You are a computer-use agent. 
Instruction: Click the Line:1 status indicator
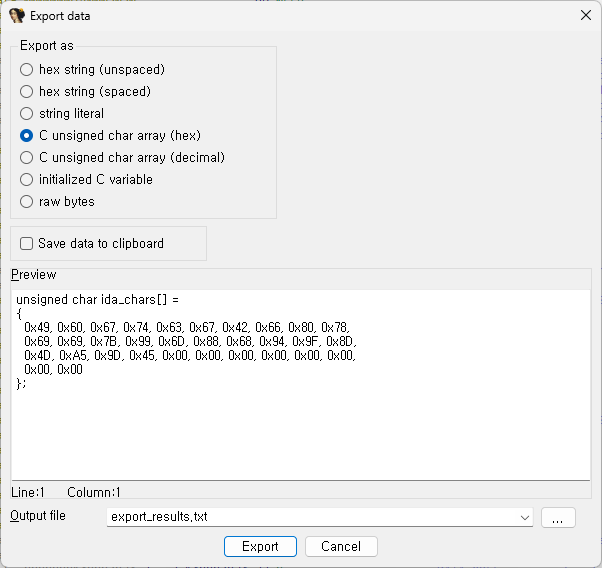coord(28,492)
